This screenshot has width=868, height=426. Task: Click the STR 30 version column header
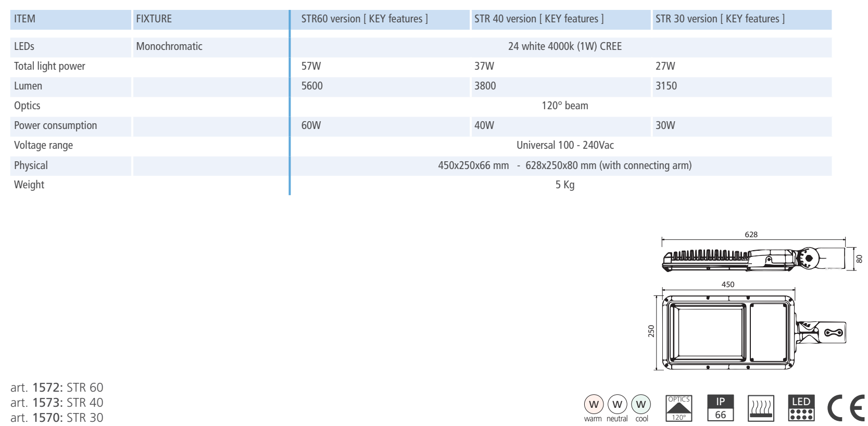[720, 19]
